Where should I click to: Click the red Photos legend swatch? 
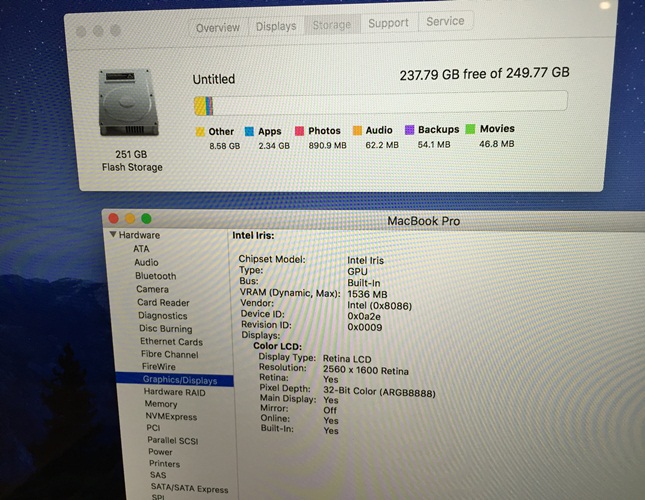coord(299,131)
